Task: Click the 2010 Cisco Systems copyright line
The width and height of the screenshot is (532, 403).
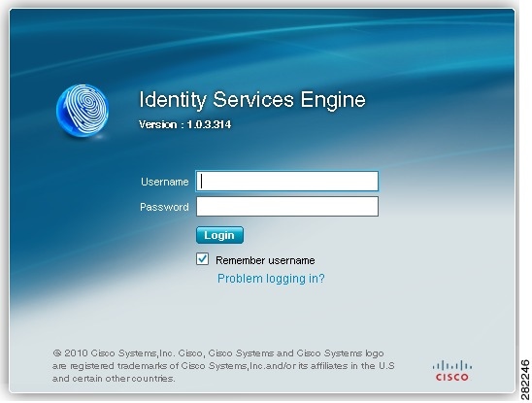Action: click(x=218, y=353)
